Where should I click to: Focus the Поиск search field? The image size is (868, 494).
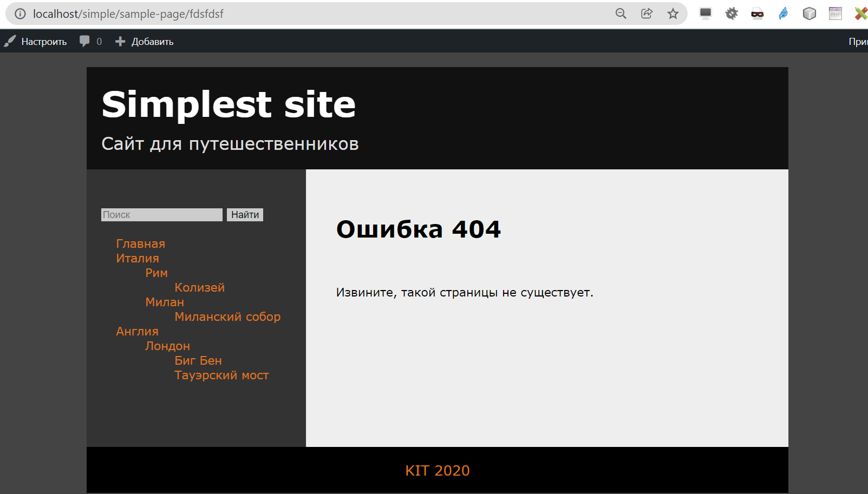click(x=162, y=215)
